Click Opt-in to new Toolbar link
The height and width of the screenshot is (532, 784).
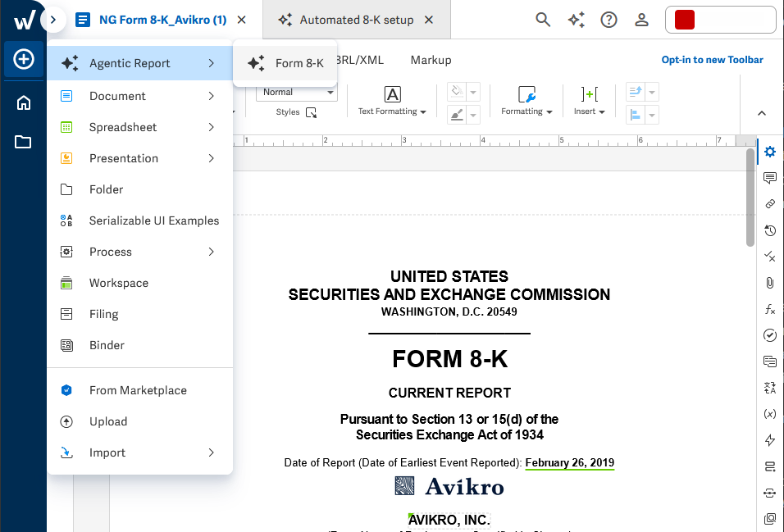coord(712,60)
